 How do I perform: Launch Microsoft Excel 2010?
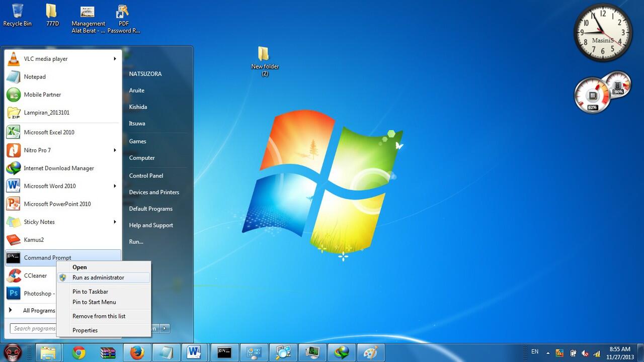63,132
